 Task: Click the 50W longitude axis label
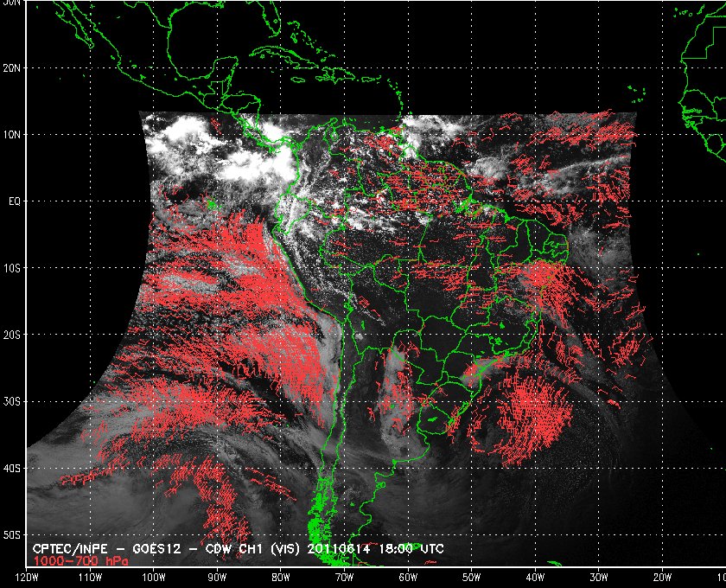click(x=471, y=578)
